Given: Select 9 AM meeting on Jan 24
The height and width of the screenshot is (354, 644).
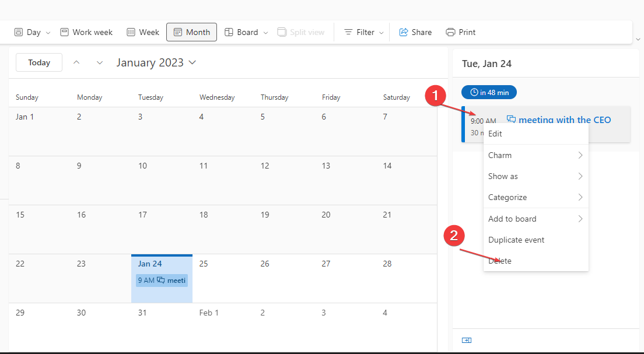Looking at the screenshot, I should [162, 281].
